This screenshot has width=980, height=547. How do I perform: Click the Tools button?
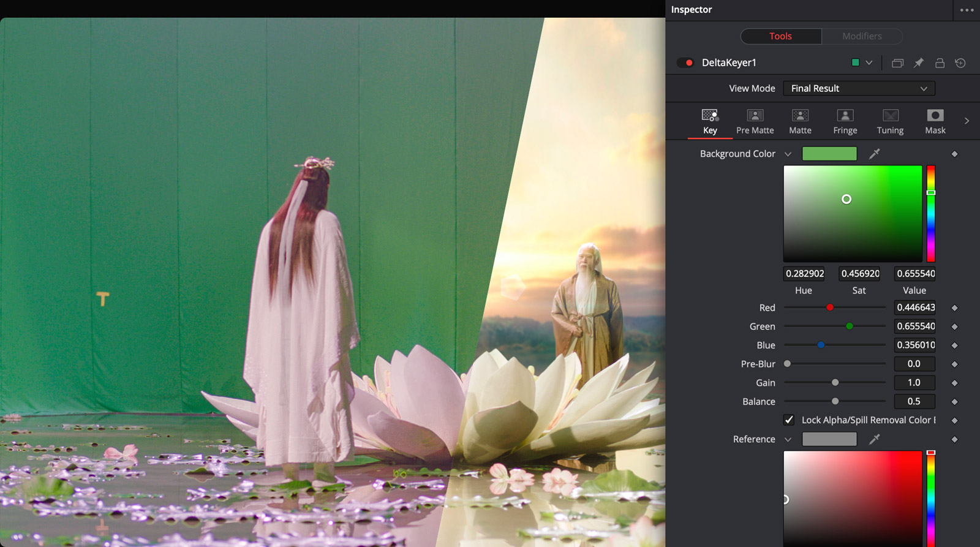(780, 36)
